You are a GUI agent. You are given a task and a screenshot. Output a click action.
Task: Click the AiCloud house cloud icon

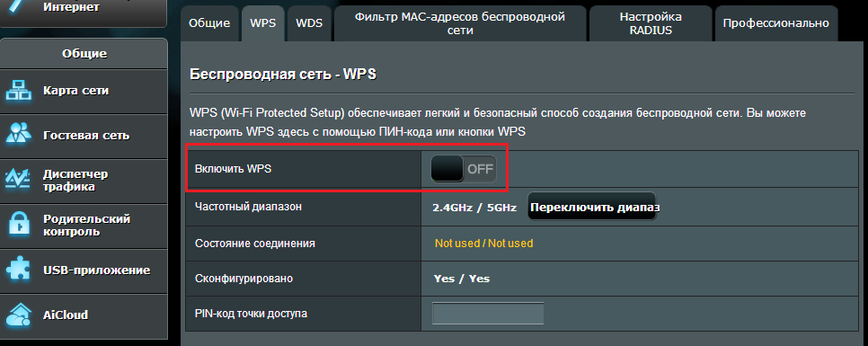[19, 315]
